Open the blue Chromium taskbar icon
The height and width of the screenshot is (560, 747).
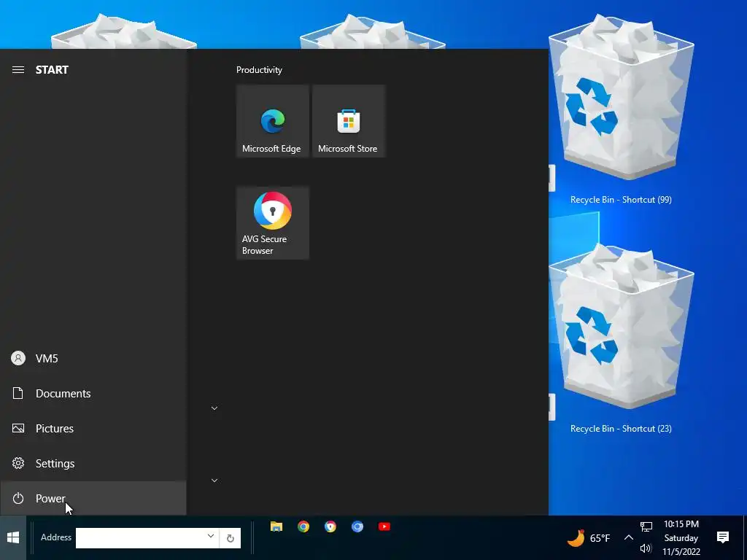tap(357, 526)
